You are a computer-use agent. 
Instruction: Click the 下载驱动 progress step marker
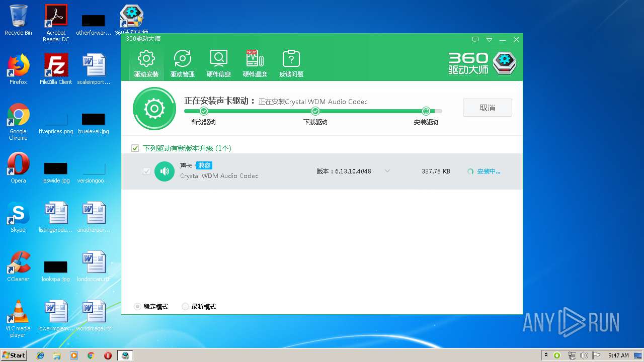coord(315,111)
